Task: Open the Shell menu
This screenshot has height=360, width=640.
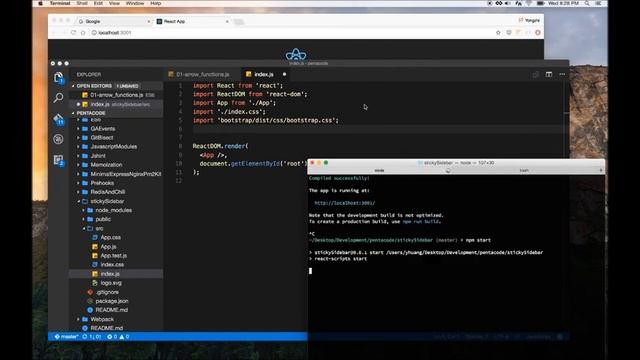Action: pyautogui.click(x=82, y=3)
